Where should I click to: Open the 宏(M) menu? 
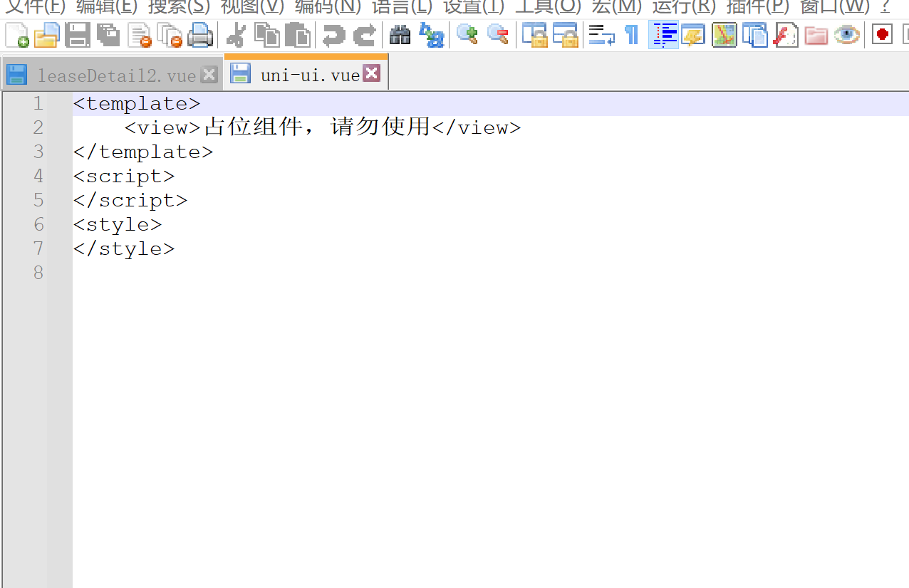pyautogui.click(x=617, y=6)
